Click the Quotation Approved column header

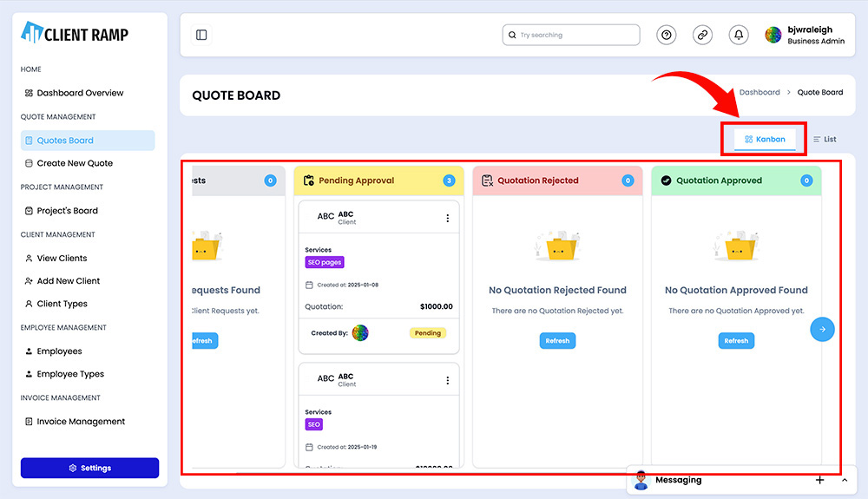tap(736, 181)
